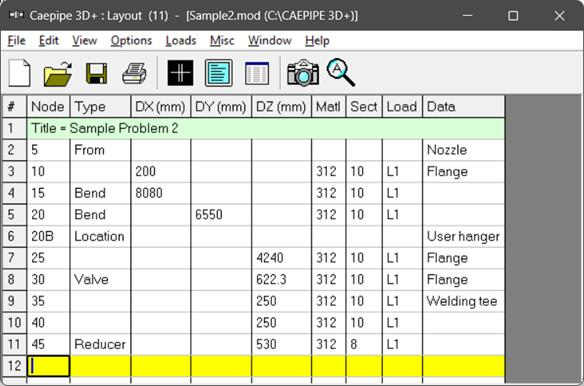Open the List window table icon
Viewport: 584px width, 386px height.
pyautogui.click(x=257, y=73)
